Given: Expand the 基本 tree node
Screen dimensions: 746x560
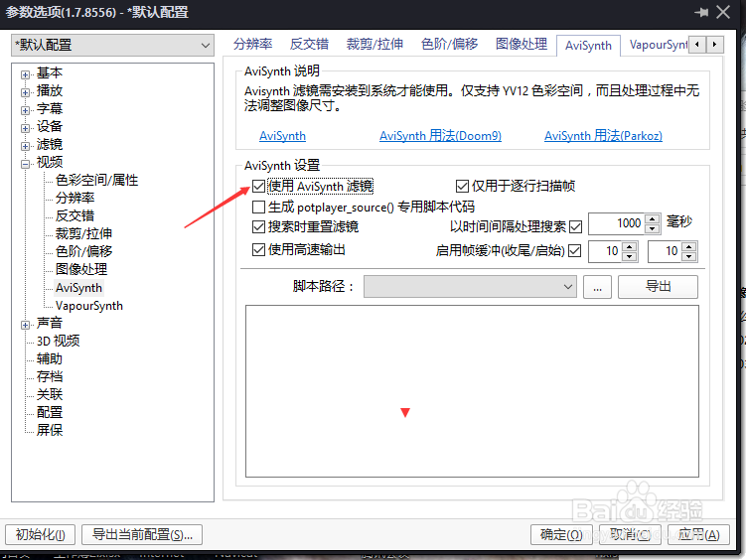Looking at the screenshot, I should (25, 74).
